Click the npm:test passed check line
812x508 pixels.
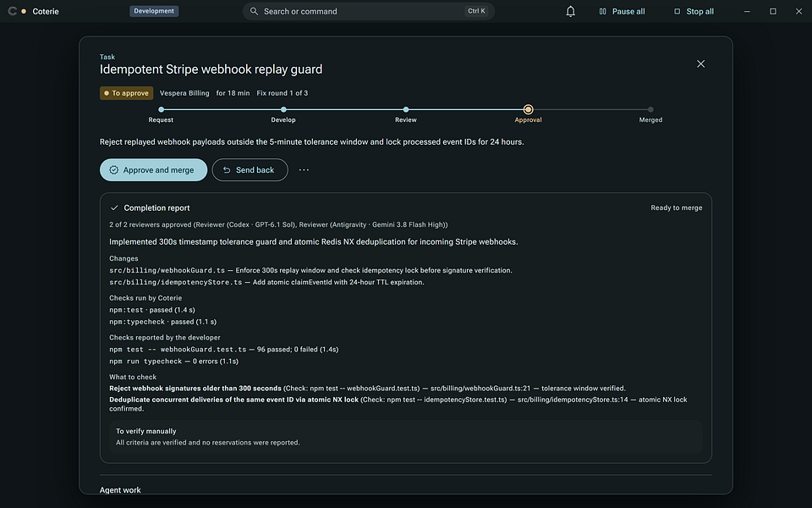click(152, 310)
